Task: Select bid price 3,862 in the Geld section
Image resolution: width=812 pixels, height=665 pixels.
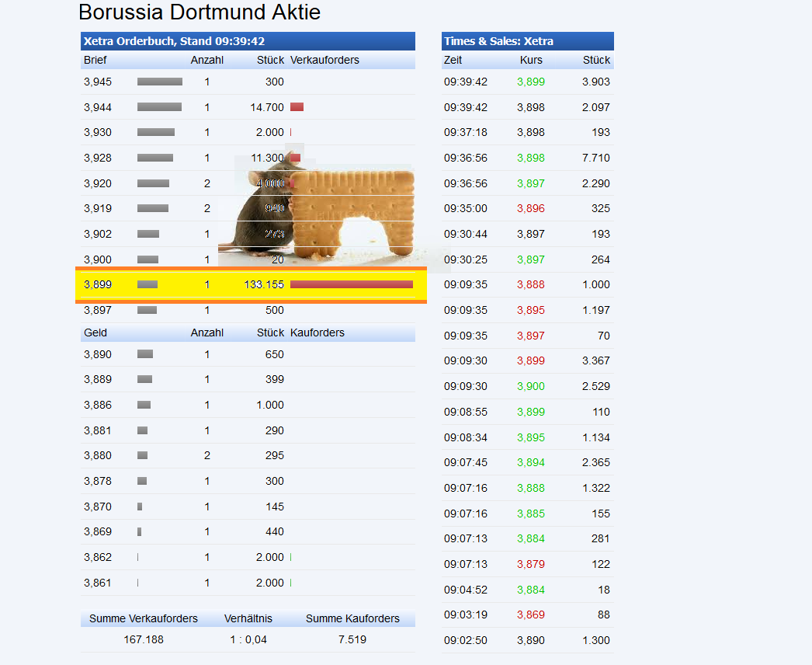Action: point(98,558)
